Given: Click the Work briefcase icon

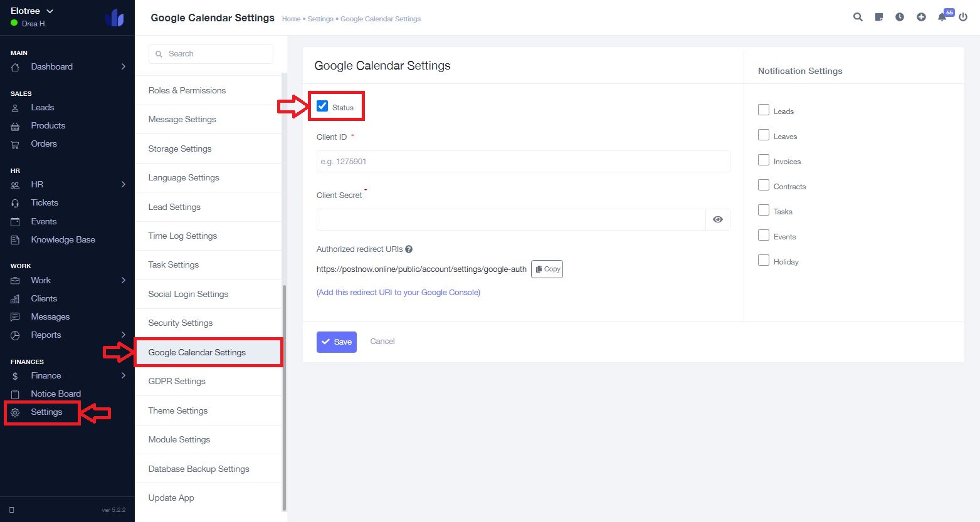Looking at the screenshot, I should tap(15, 281).
